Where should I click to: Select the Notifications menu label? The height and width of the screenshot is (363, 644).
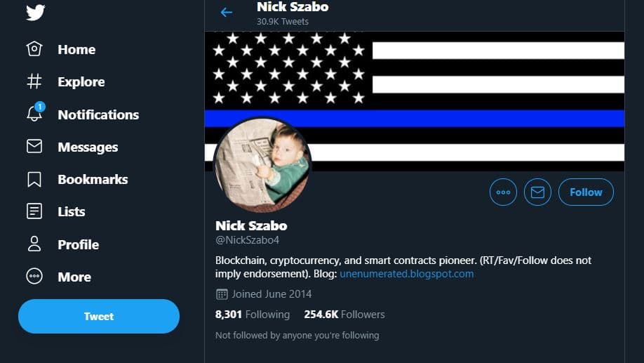pos(98,114)
